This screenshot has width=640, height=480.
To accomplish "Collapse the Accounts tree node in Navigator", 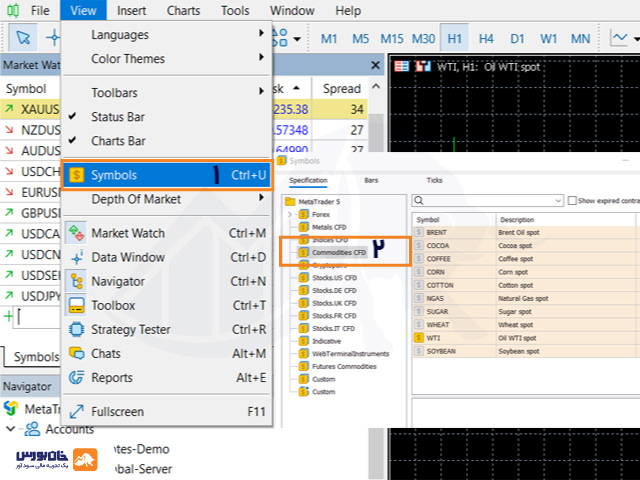I will pos(10,429).
